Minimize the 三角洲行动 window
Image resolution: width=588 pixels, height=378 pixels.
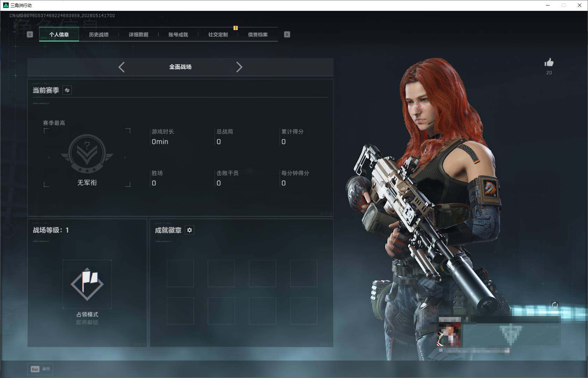(548, 5)
